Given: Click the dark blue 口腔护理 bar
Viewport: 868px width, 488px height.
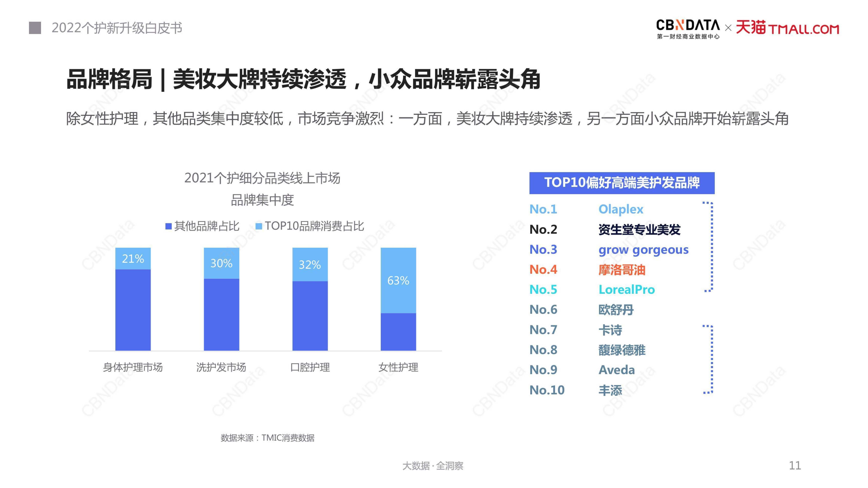Looking at the screenshot, I should 310,316.
